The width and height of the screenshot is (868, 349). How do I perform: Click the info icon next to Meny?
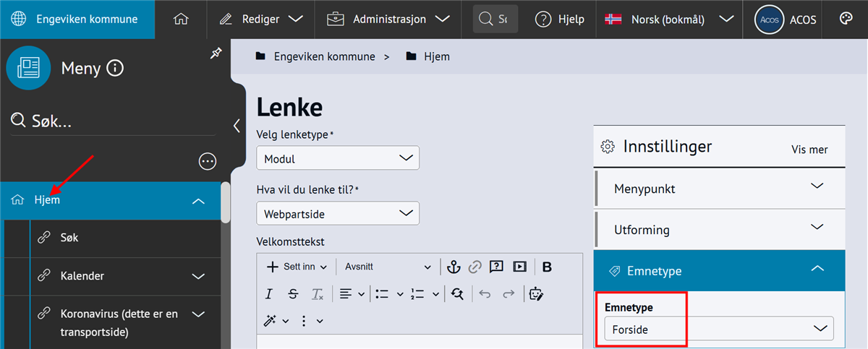coord(115,69)
